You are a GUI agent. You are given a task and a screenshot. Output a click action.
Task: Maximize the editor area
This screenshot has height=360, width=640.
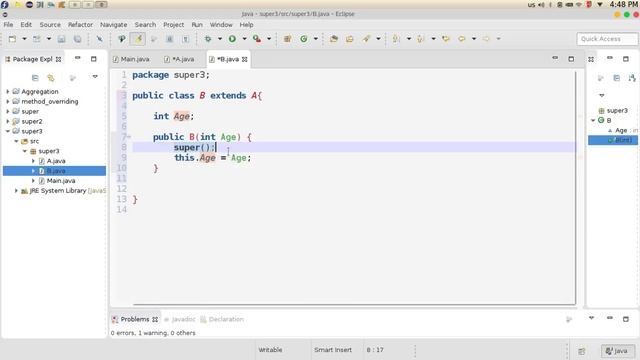point(571,59)
